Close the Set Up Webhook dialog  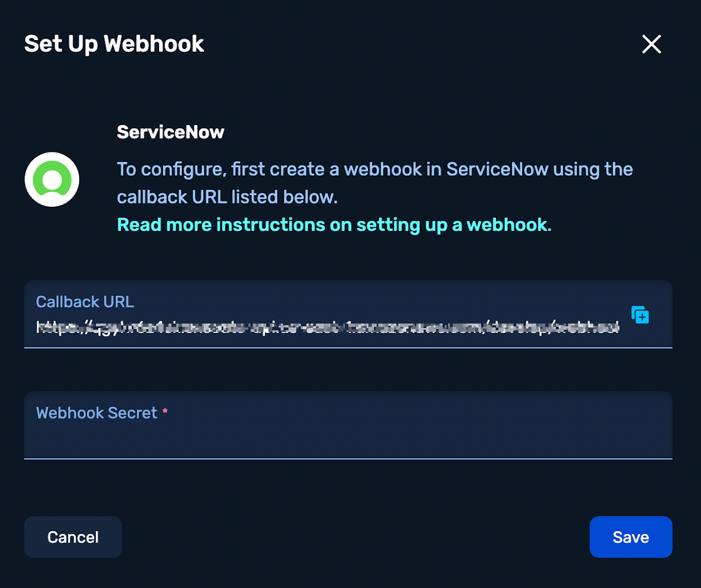coord(651,44)
